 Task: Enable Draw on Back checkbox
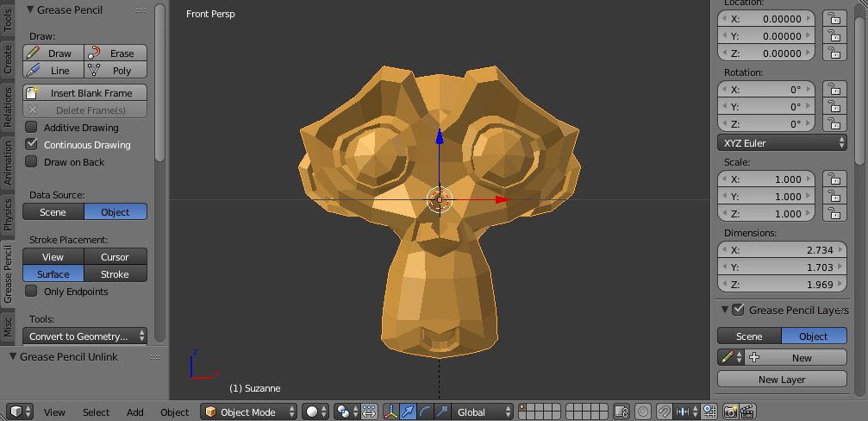coord(32,161)
